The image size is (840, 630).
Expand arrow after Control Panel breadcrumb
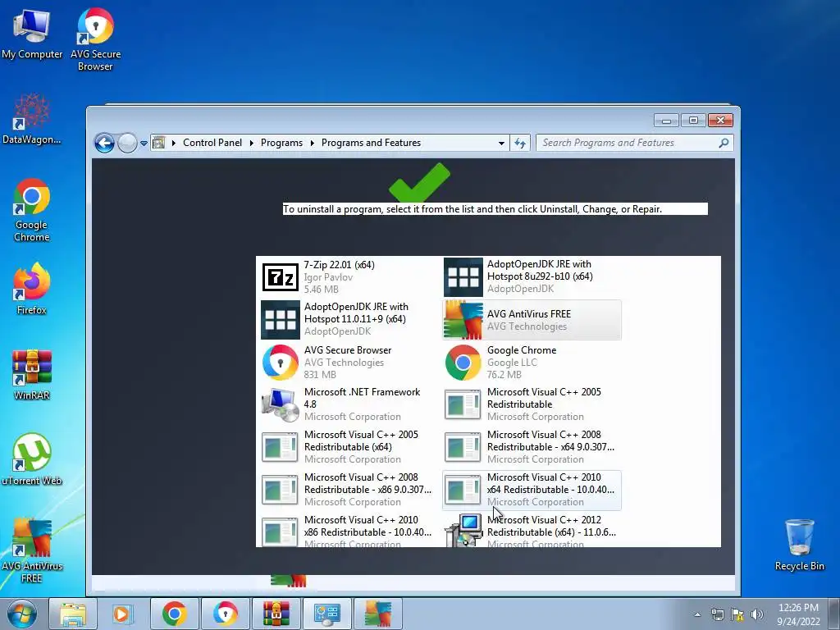(x=251, y=143)
